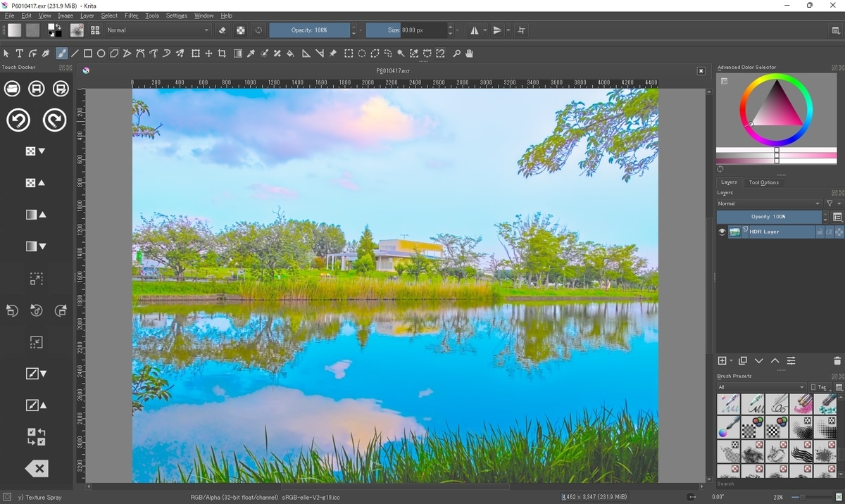Select the Text tool
The width and height of the screenshot is (845, 504).
click(x=20, y=53)
